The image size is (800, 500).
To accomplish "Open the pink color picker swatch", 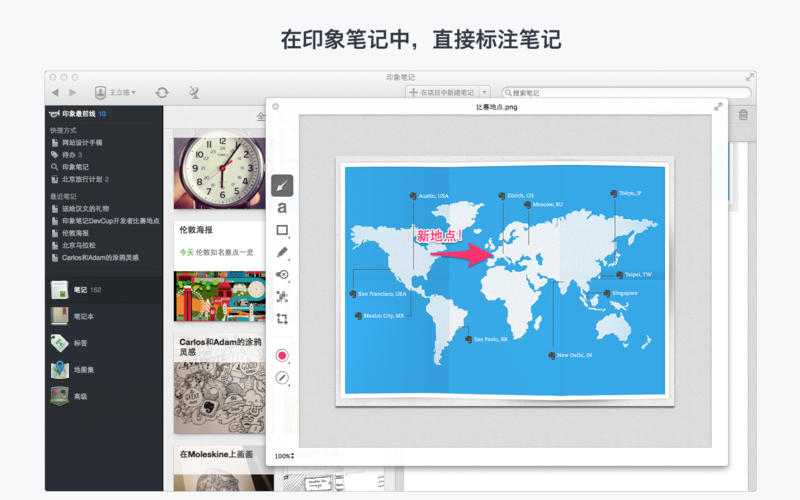I will coord(282,355).
